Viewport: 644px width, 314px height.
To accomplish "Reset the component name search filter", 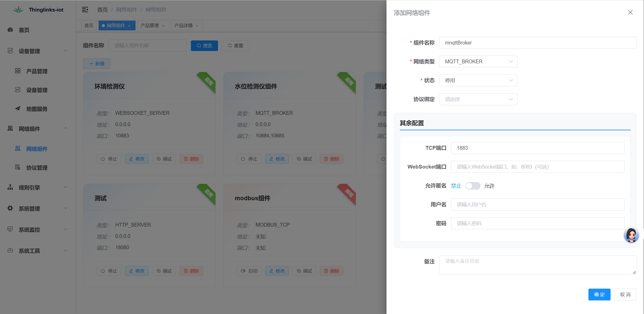I will tap(235, 45).
